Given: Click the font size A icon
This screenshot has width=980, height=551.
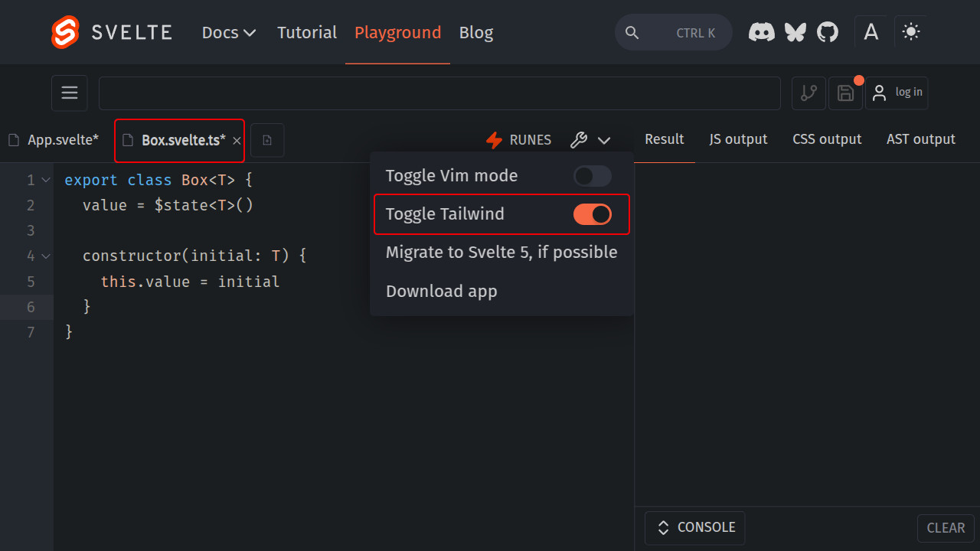Looking at the screenshot, I should tap(871, 32).
